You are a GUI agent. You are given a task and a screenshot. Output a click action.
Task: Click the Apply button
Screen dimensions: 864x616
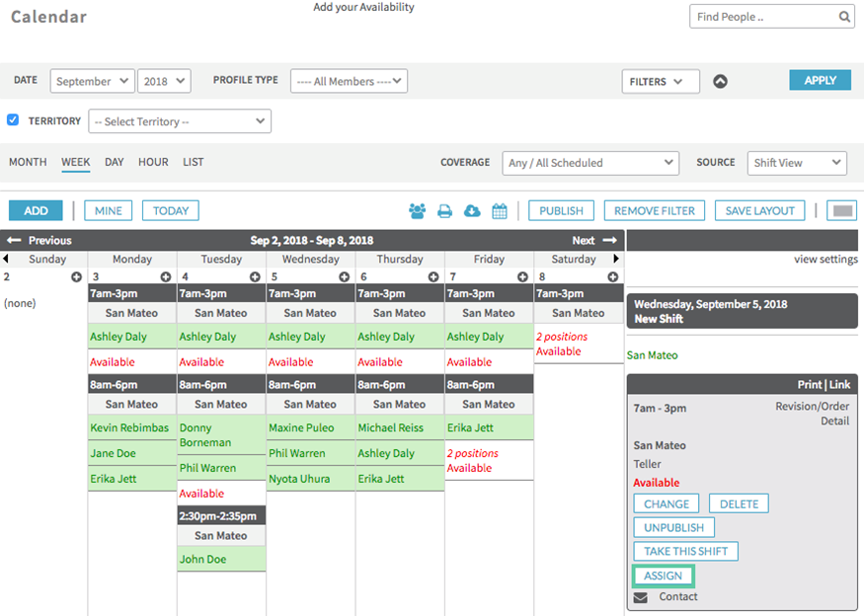click(820, 80)
